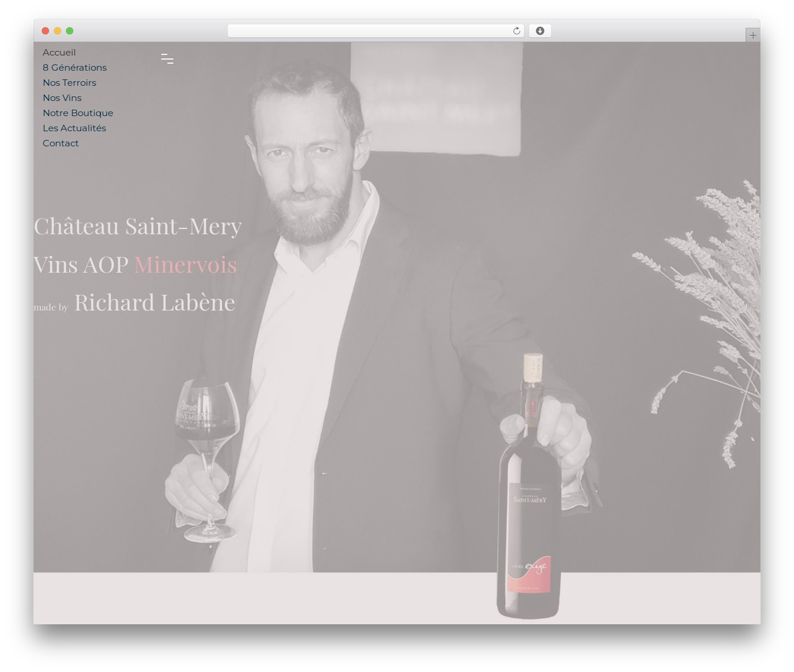Visit the Notre Boutique link
Screen dimensions: 794x672
pyautogui.click(x=78, y=113)
